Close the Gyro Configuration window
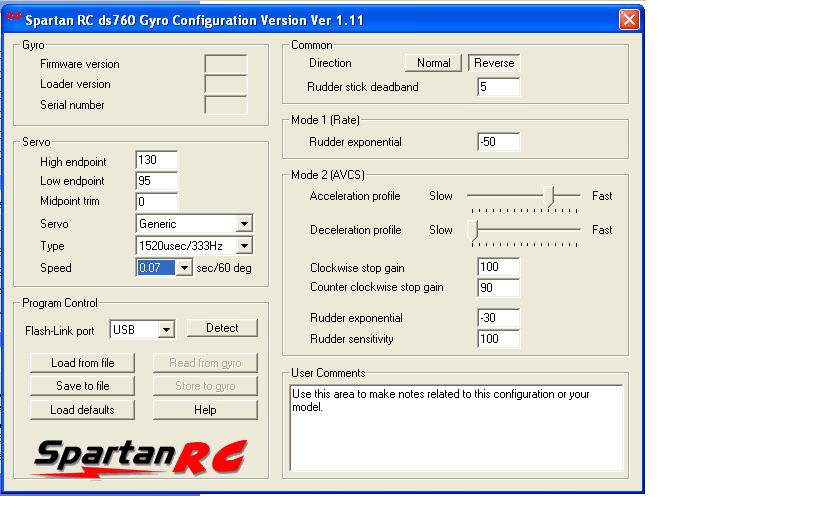 629,20
